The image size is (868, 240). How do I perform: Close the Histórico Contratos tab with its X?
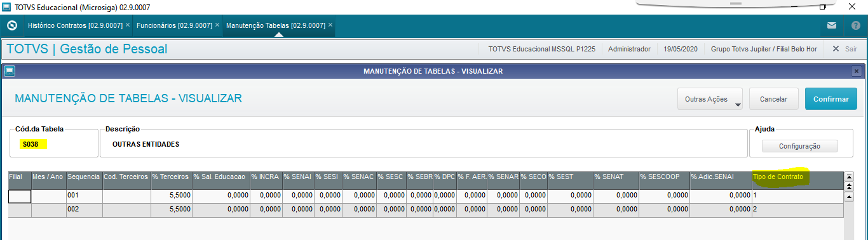coord(128,25)
